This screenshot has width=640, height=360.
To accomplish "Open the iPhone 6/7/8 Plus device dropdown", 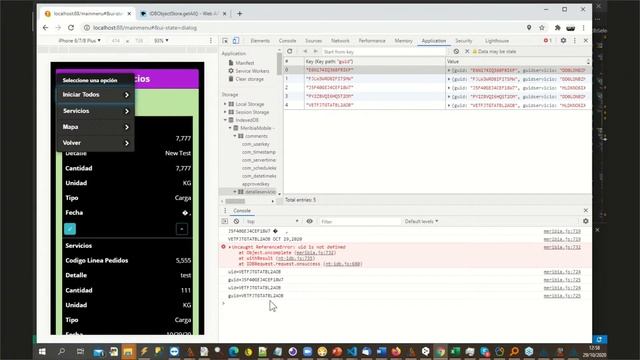I will point(80,41).
